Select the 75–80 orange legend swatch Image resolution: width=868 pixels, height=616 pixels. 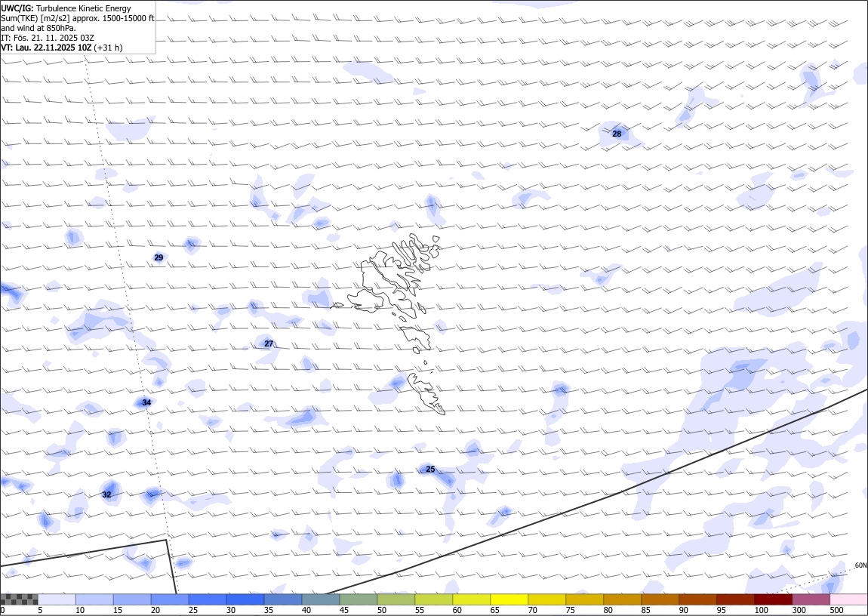coord(584,599)
